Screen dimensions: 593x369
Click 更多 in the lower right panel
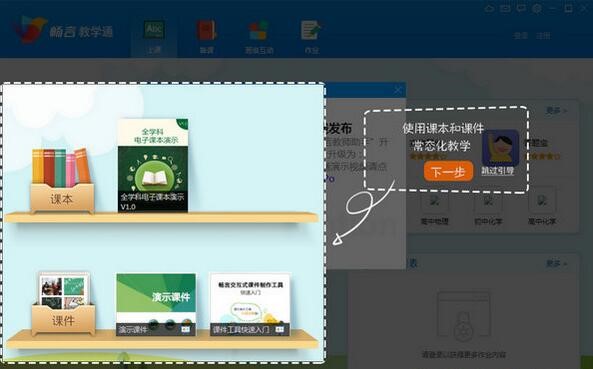[556, 264]
